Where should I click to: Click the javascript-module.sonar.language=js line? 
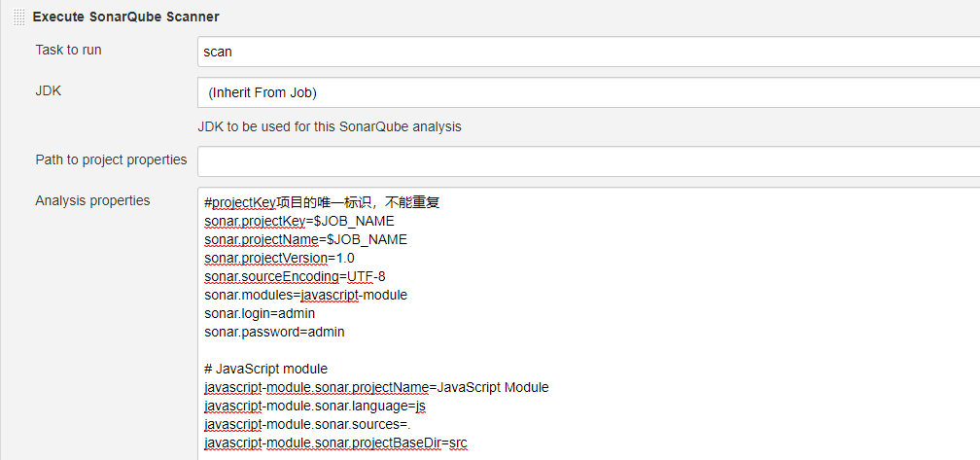pyautogui.click(x=314, y=406)
